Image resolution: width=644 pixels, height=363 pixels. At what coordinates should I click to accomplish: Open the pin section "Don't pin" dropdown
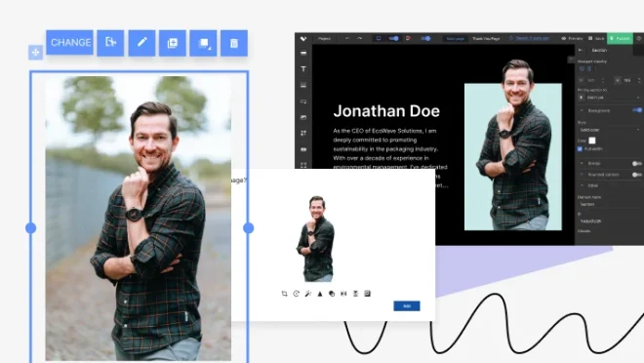pyautogui.click(x=610, y=98)
